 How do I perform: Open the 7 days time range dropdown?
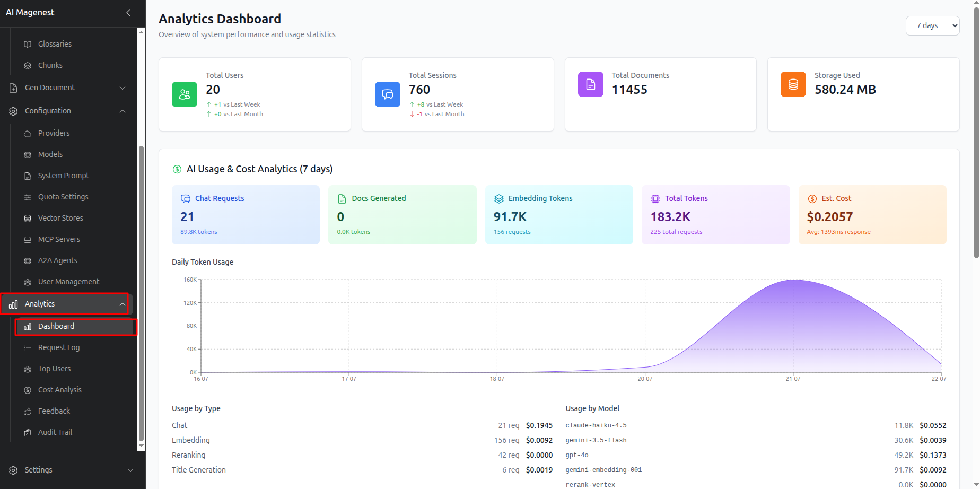tap(932, 25)
